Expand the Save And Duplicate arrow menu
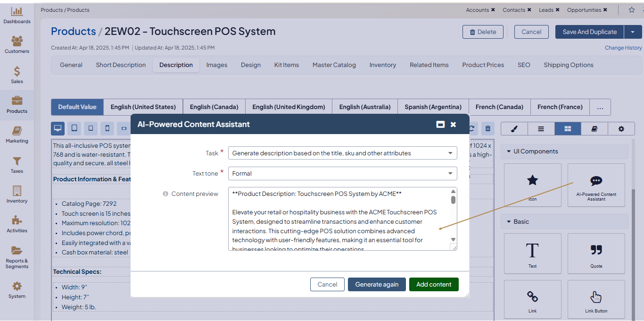The image size is (644, 321). [x=632, y=32]
